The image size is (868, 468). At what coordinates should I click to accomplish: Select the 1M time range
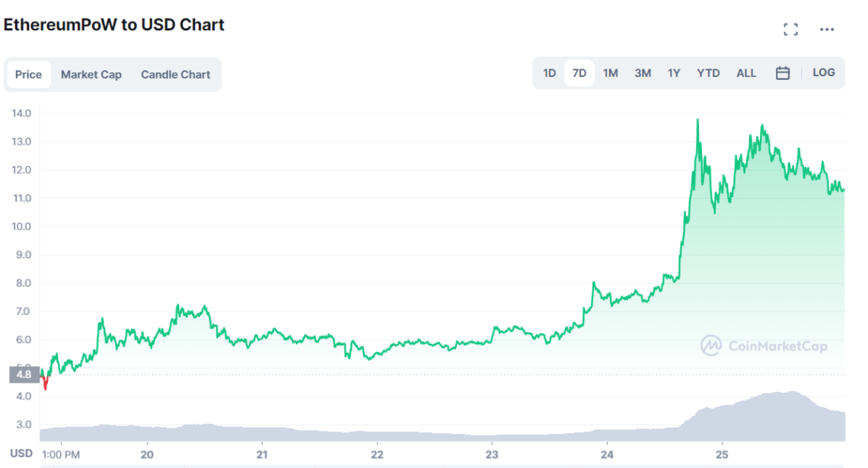pyautogui.click(x=611, y=73)
